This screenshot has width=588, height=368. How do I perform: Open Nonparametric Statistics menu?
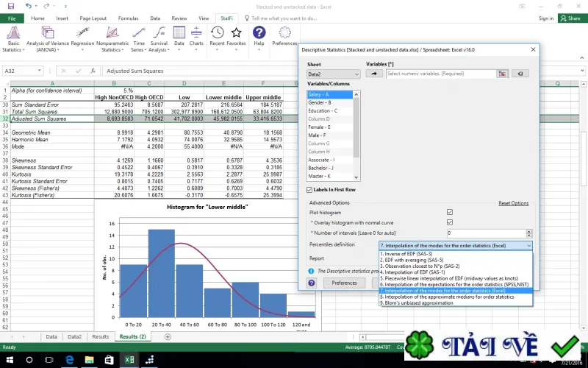click(x=112, y=39)
